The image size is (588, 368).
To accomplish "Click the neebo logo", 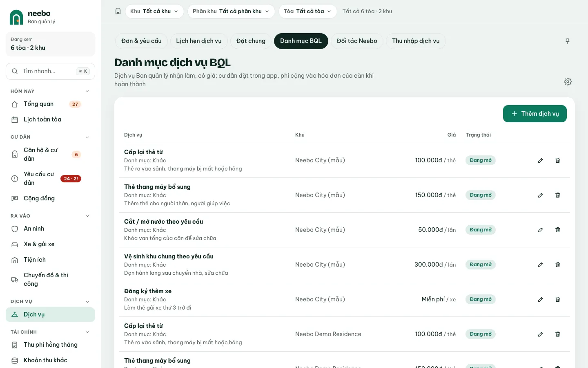I will point(16,17).
